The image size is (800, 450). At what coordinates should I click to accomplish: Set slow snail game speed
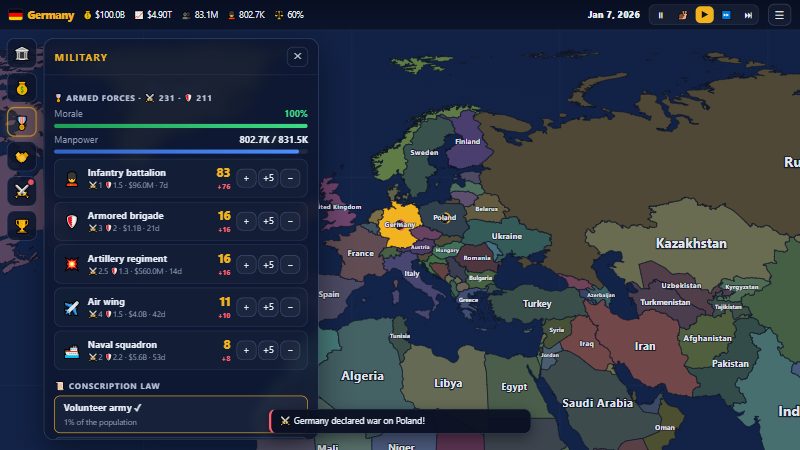tap(683, 15)
